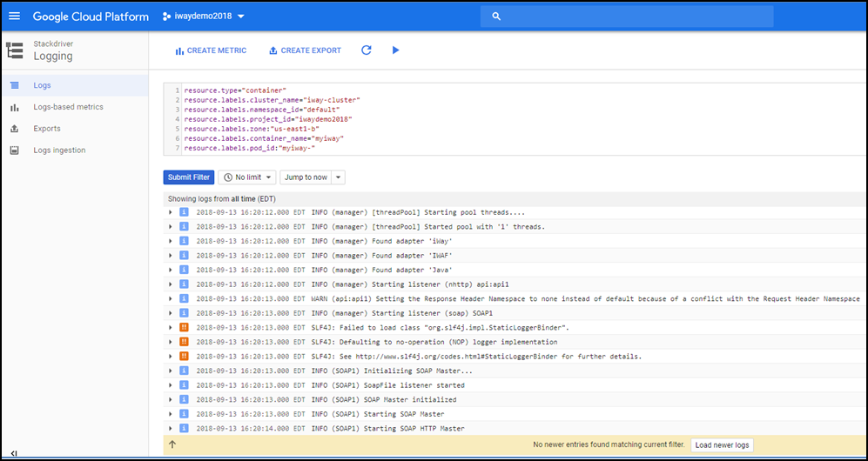
Task: Click error severity icon on 'Failed to load class' row
Action: point(185,327)
